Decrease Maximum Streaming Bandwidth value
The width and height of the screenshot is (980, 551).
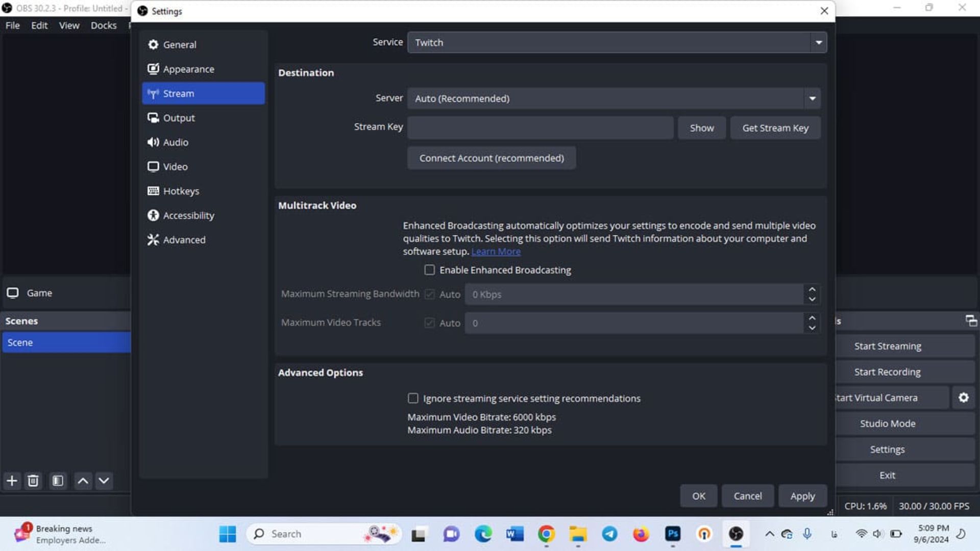[812, 299]
